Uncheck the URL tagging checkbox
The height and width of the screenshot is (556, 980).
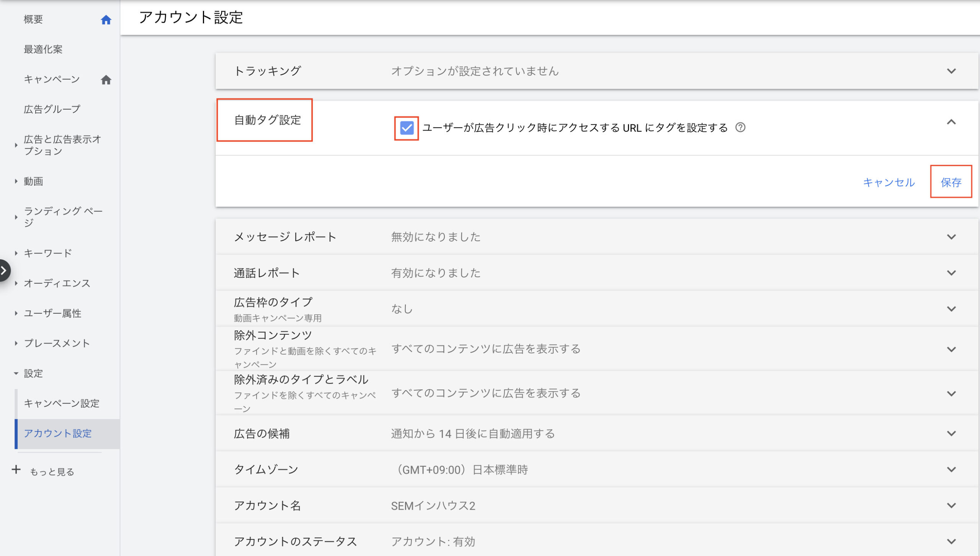click(406, 128)
